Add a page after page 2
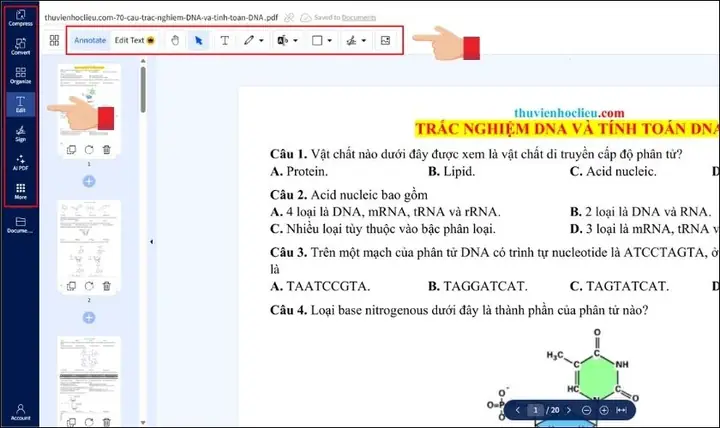The image size is (720, 428). pos(89,317)
